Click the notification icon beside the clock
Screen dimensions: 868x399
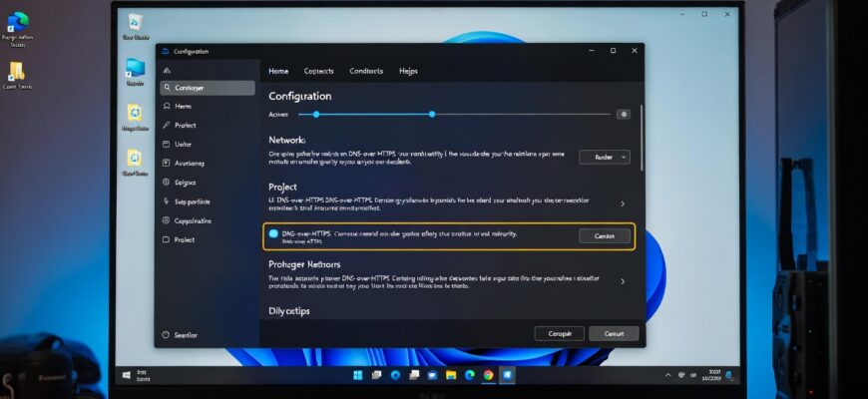click(x=729, y=375)
